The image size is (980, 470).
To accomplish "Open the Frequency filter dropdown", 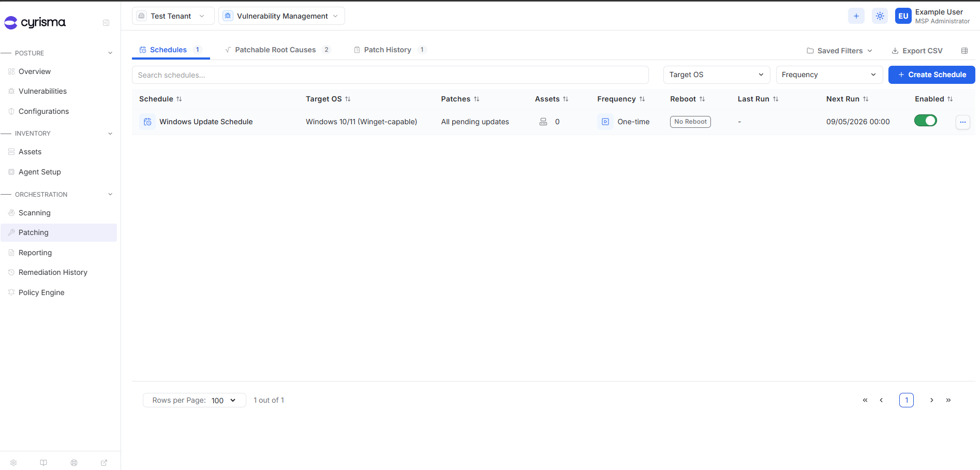I will (829, 75).
